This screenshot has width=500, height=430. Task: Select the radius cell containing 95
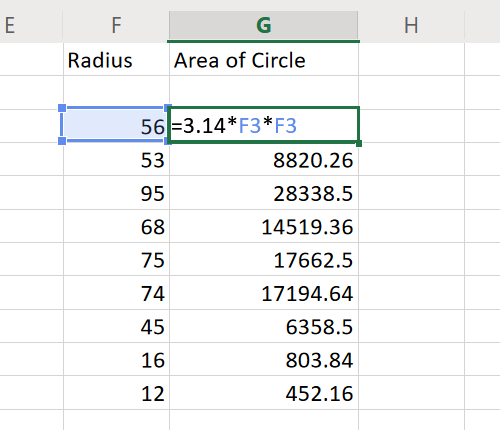click(116, 193)
